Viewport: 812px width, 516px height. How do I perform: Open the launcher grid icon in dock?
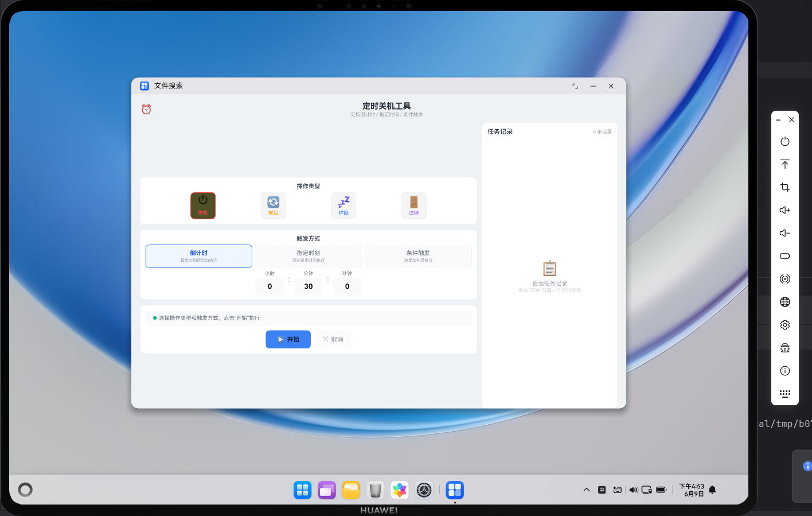click(302, 490)
